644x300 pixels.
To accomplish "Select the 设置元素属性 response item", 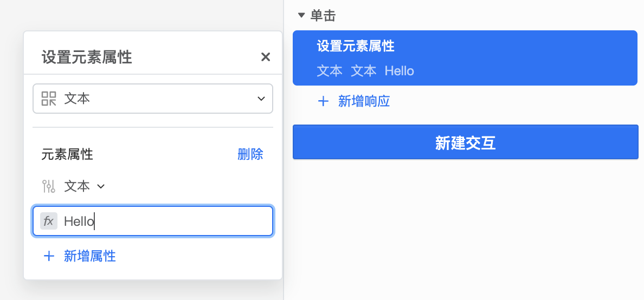I will click(465, 58).
